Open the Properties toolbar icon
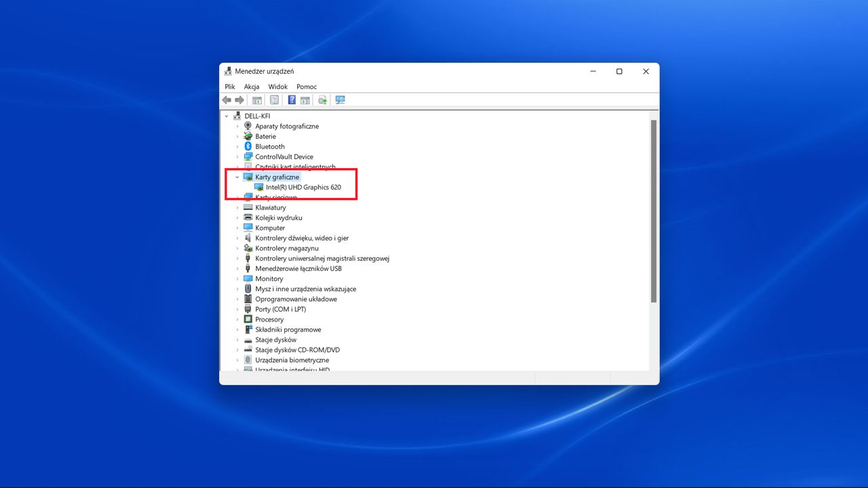The image size is (868, 488). [275, 100]
